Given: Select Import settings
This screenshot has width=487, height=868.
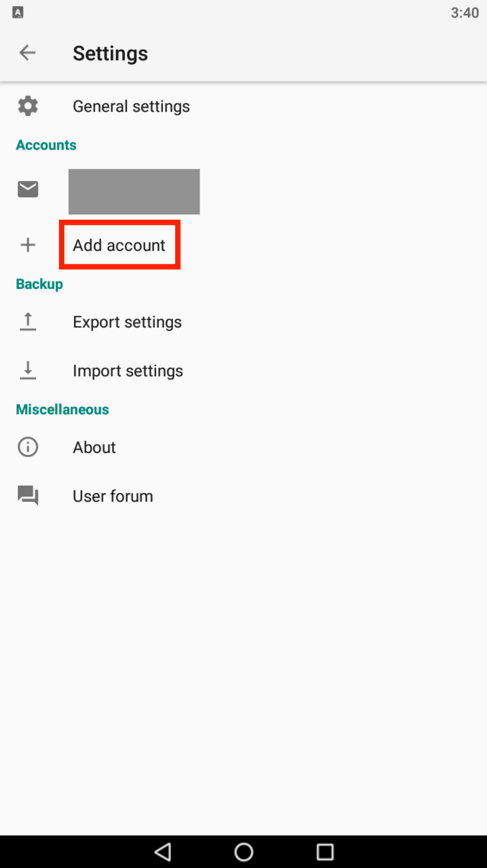Looking at the screenshot, I should tap(127, 370).
